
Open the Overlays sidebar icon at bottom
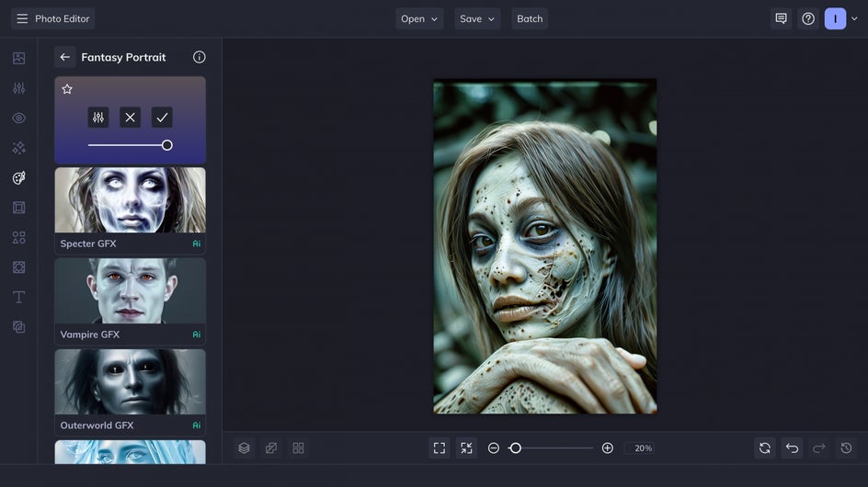coord(18,327)
